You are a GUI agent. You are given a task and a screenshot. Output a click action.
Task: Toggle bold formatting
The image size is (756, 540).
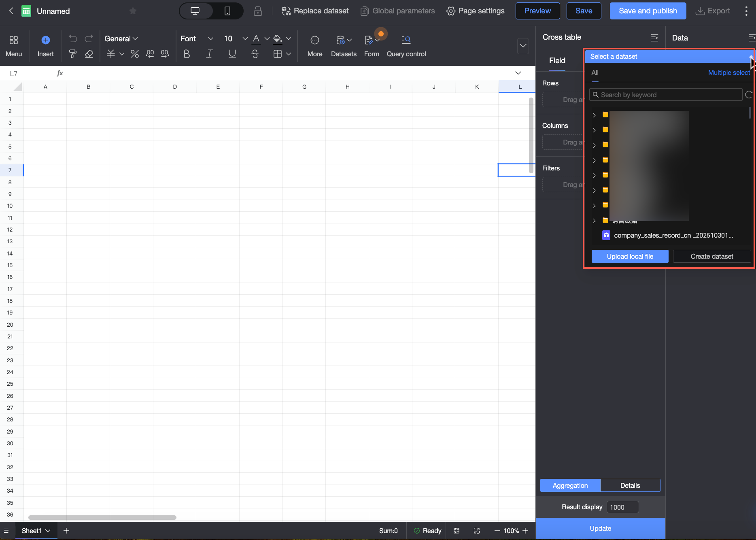(x=187, y=54)
